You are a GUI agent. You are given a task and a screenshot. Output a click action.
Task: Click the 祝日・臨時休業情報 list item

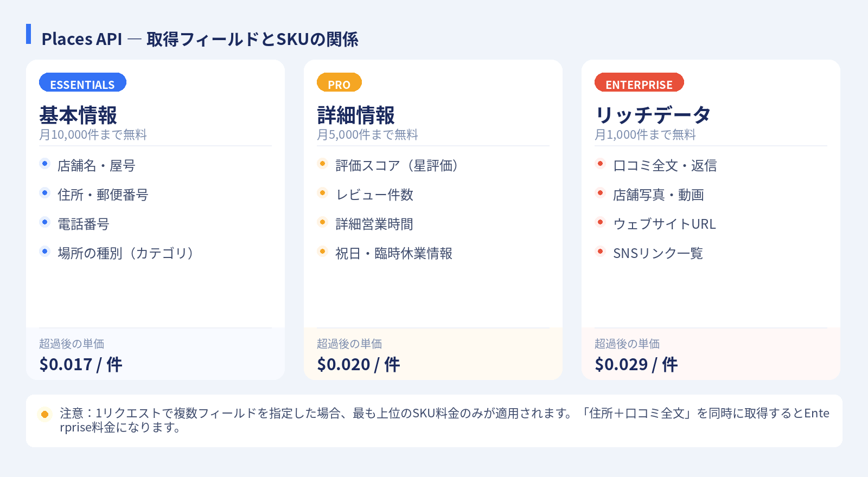point(394,253)
